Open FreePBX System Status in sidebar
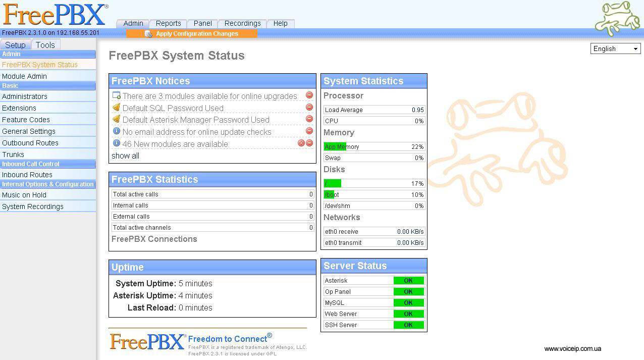 click(48, 65)
